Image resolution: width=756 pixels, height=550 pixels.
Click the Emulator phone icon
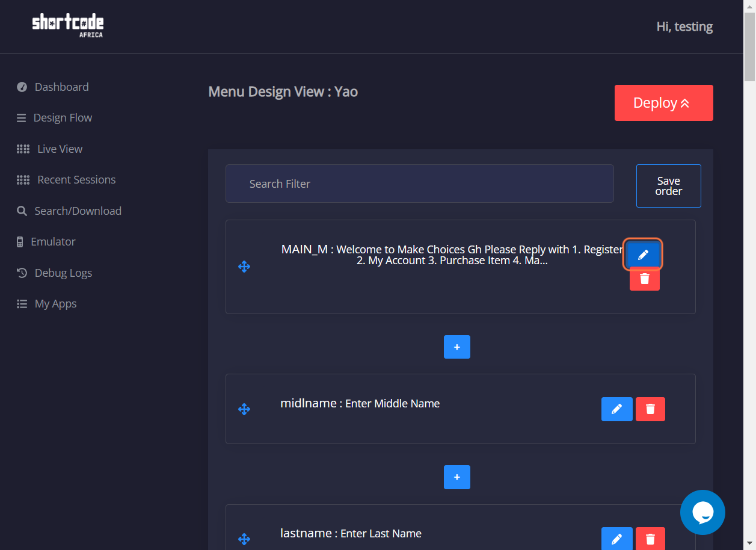click(x=20, y=242)
